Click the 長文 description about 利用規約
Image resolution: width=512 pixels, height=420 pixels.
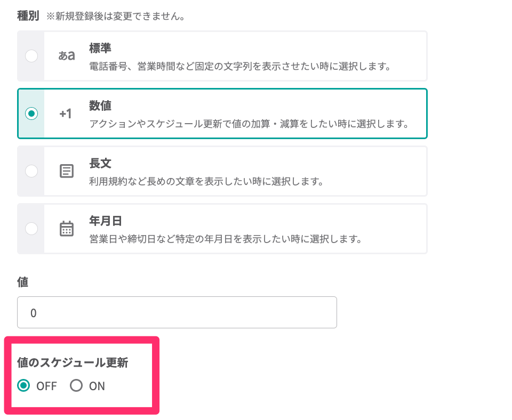tap(206, 182)
